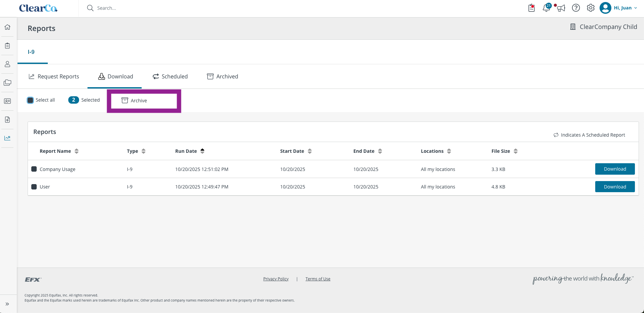Open the settings gear icon
This screenshot has height=313, width=644.
(591, 8)
